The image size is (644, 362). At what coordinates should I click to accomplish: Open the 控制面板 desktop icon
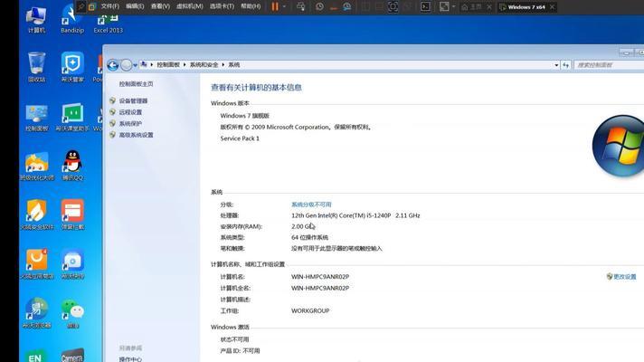36,118
